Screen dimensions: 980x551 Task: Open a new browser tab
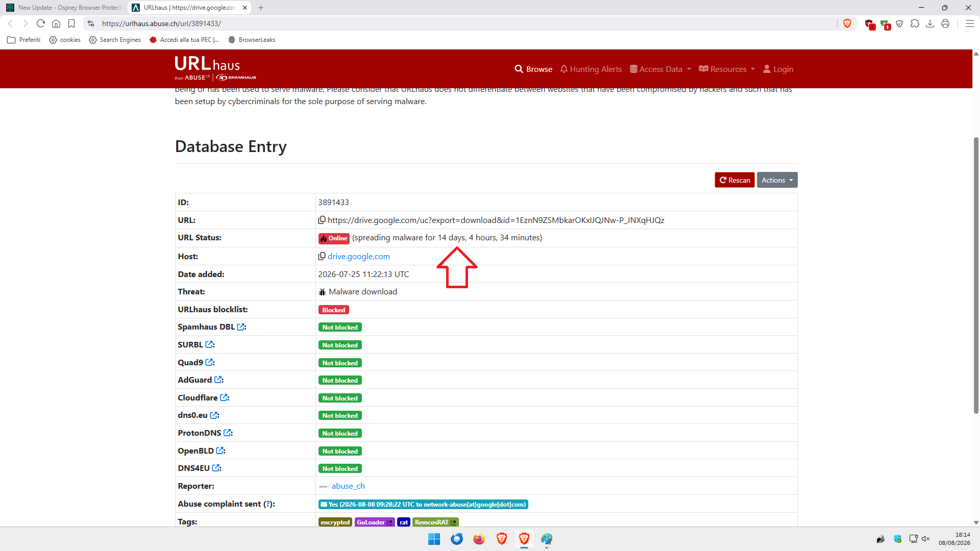pyautogui.click(x=261, y=8)
